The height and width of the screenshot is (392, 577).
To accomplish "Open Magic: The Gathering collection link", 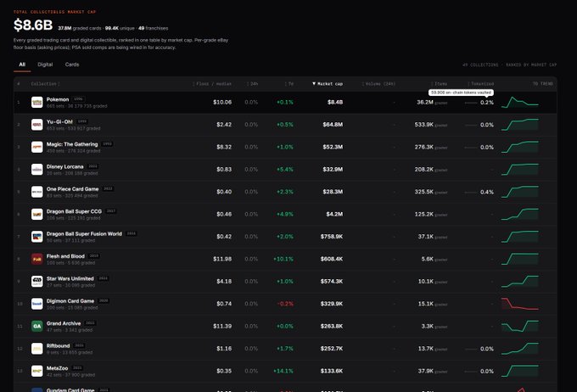I will point(72,144).
